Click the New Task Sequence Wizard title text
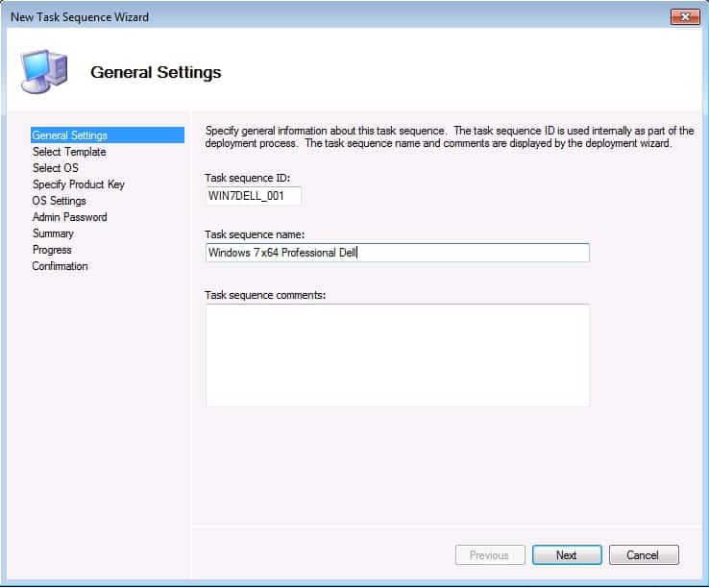 pos(80,17)
